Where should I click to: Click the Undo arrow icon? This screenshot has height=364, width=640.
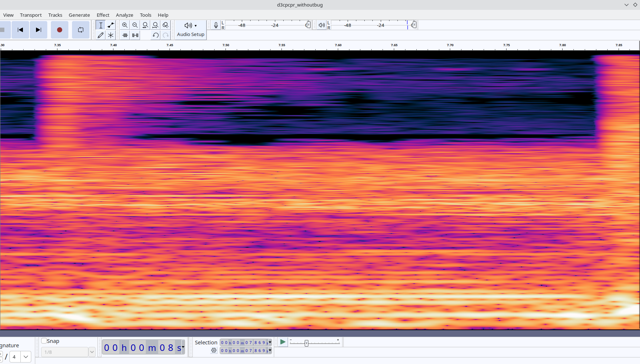tap(156, 35)
